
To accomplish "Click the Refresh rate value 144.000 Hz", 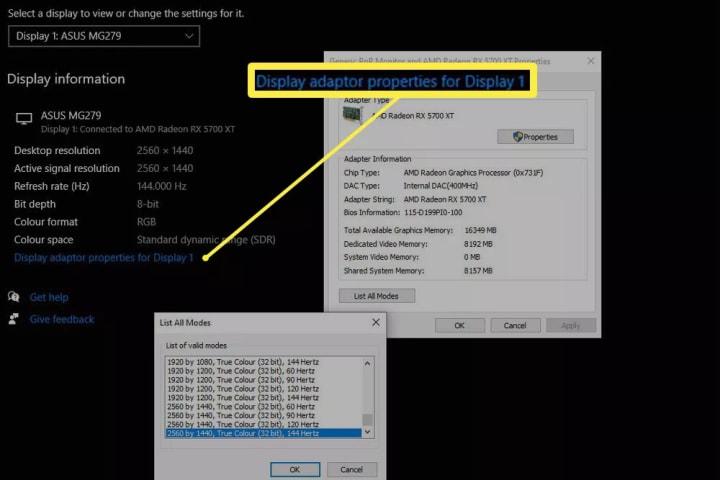I will tap(162, 186).
